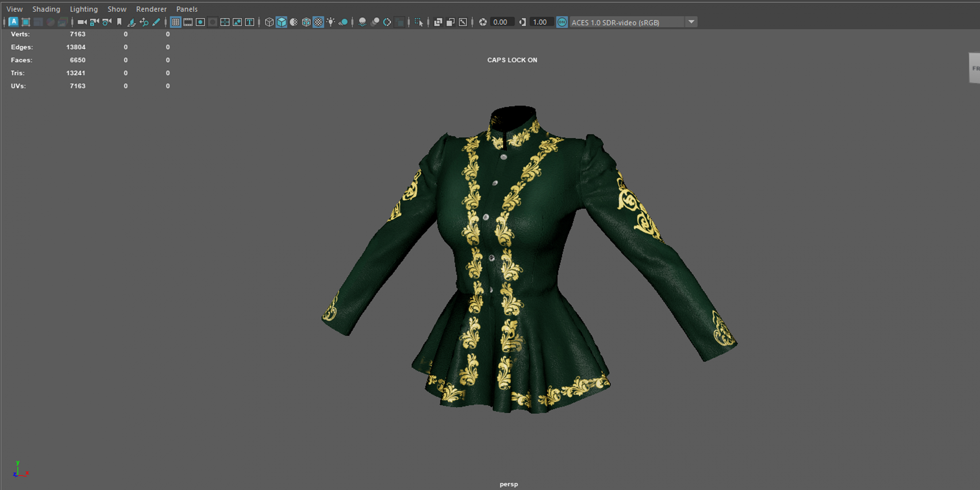The height and width of the screenshot is (490, 980).
Task: Toggle the Resolution Gate display
Action: [x=200, y=22]
